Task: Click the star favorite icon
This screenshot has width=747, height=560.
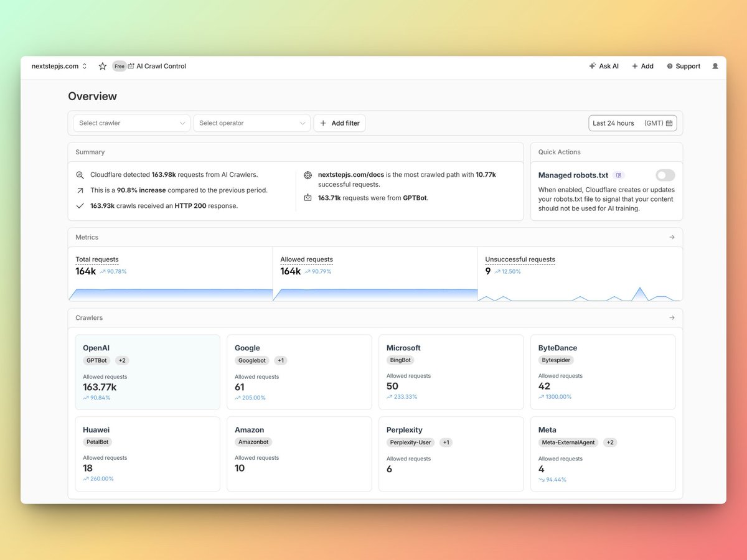Action: [103, 66]
